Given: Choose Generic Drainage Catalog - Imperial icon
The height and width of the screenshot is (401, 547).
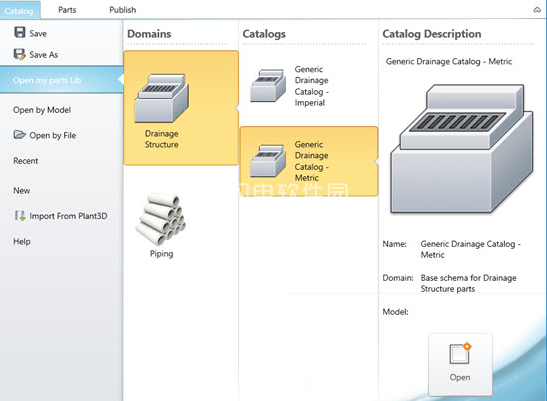Looking at the screenshot, I should click(268, 86).
